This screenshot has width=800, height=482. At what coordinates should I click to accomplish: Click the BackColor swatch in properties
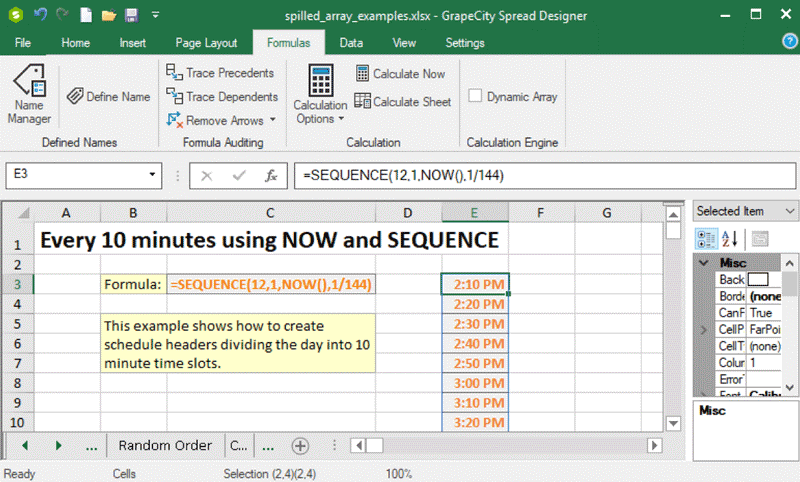(758, 280)
